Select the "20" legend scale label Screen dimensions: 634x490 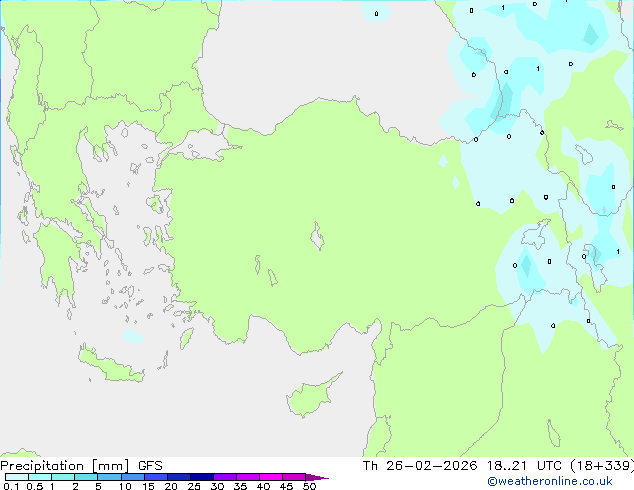pos(171,486)
